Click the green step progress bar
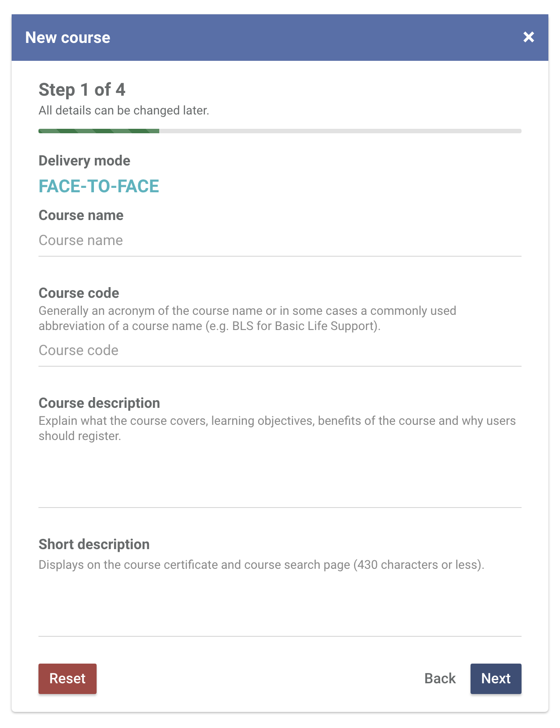Image resolution: width=560 pixels, height=728 pixels. point(99,131)
